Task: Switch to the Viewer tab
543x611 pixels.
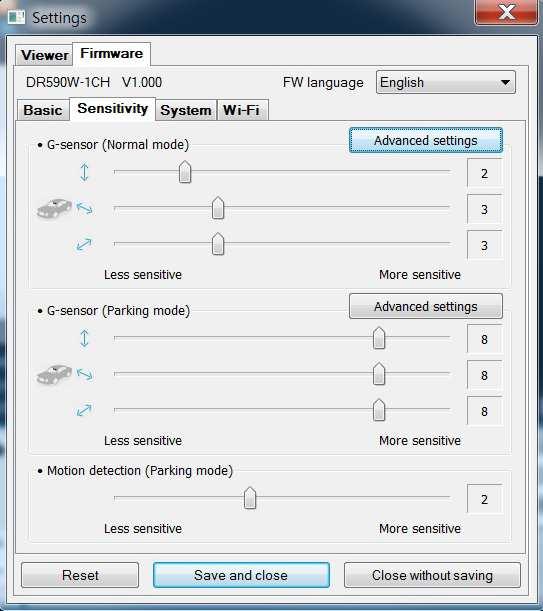Action: click(45, 55)
